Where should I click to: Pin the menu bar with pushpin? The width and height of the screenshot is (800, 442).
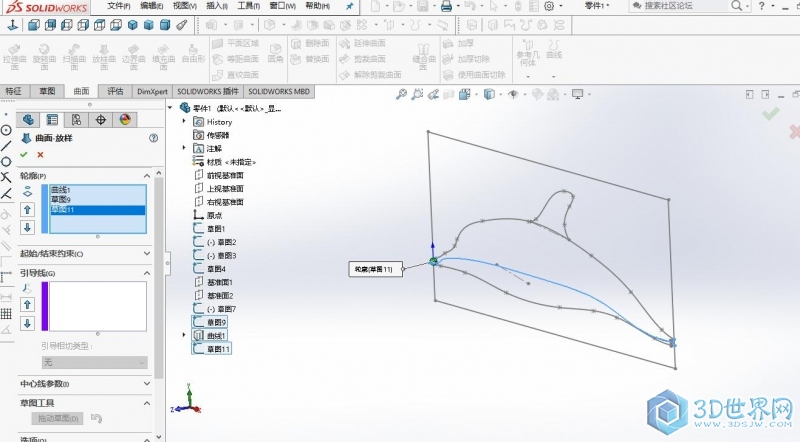[349, 6]
